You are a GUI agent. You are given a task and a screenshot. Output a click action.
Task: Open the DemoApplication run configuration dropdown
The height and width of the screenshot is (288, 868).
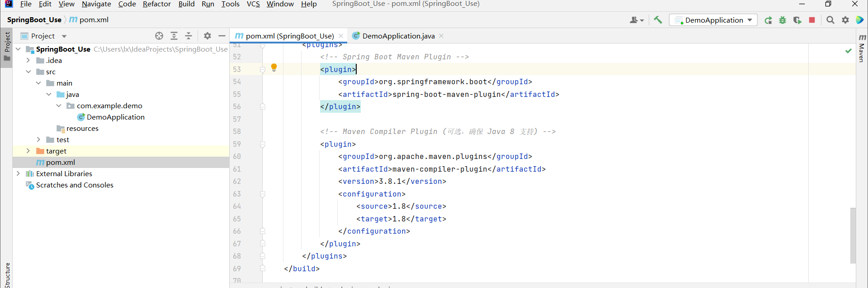click(x=713, y=20)
